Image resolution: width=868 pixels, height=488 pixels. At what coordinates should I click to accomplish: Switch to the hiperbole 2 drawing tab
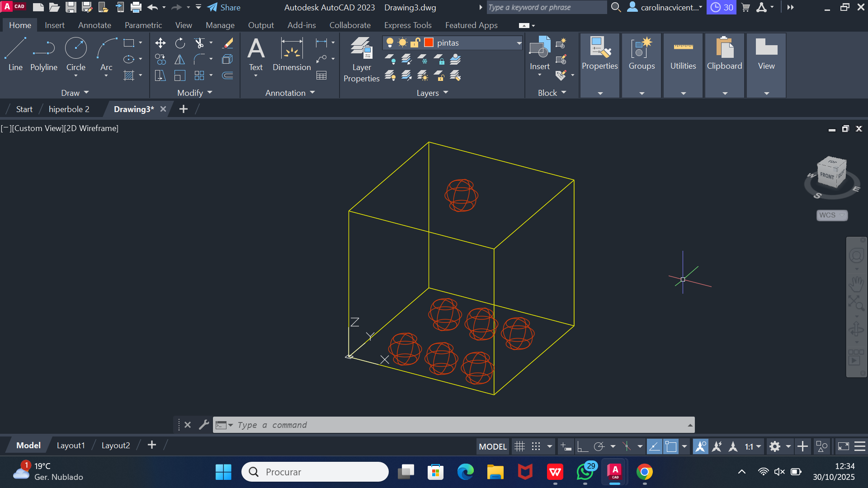tap(69, 109)
